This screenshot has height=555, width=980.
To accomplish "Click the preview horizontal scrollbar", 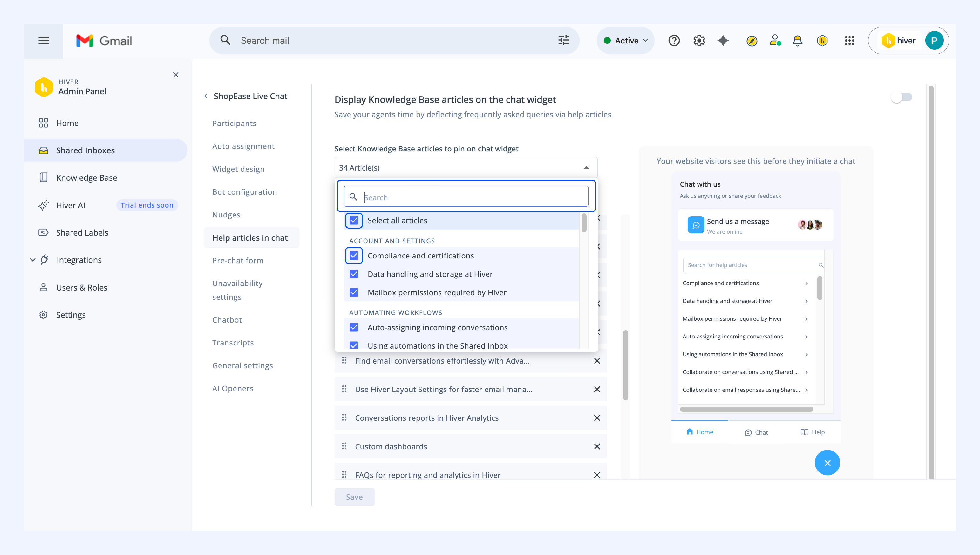I will tap(746, 409).
